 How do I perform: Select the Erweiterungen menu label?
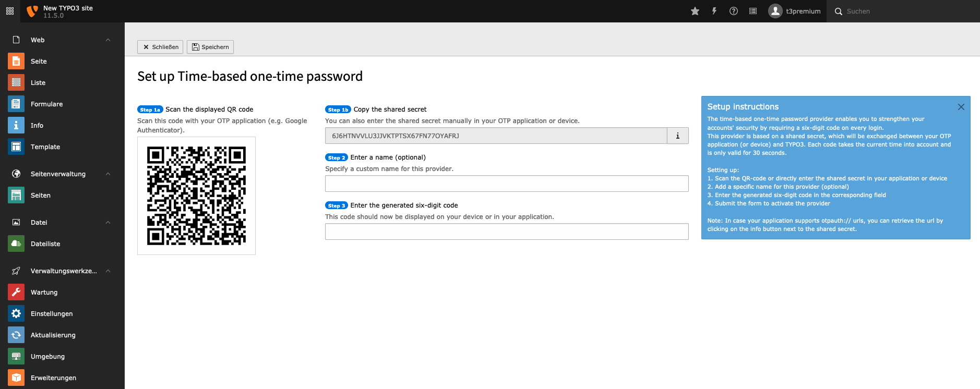53,378
